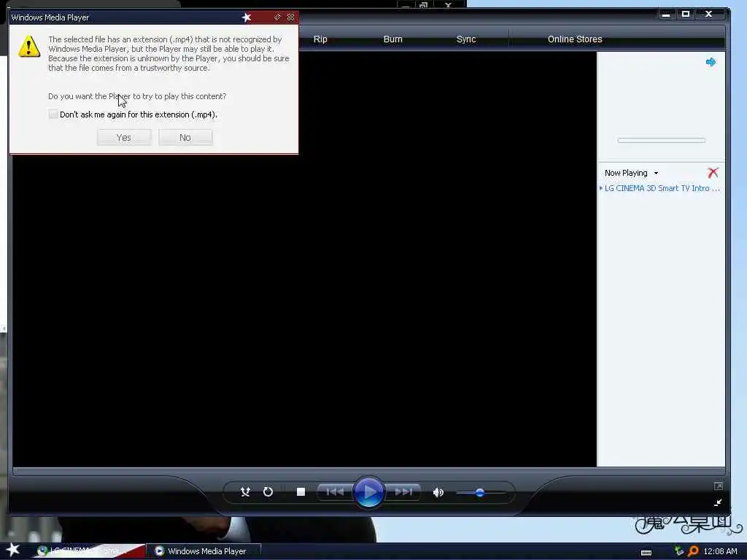Viewport: 747px width, 560px height.
Task: Switch to the Sync tab
Action: [x=466, y=39]
